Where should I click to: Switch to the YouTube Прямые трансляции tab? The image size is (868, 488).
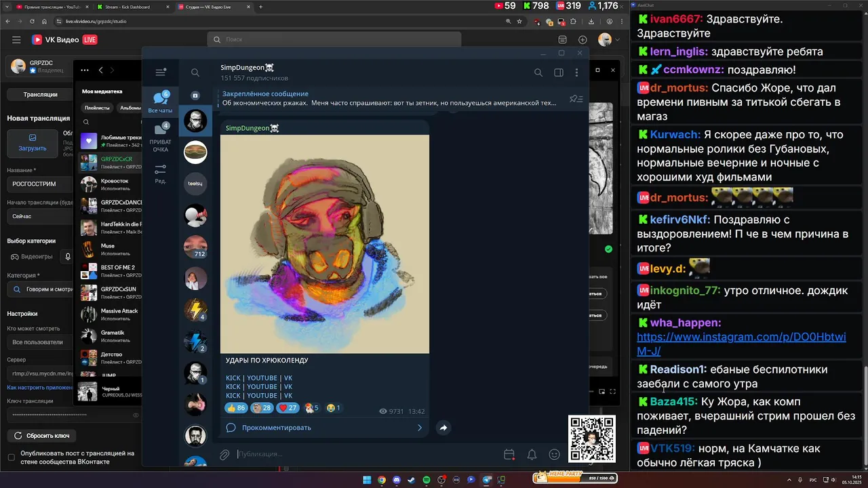click(52, 6)
